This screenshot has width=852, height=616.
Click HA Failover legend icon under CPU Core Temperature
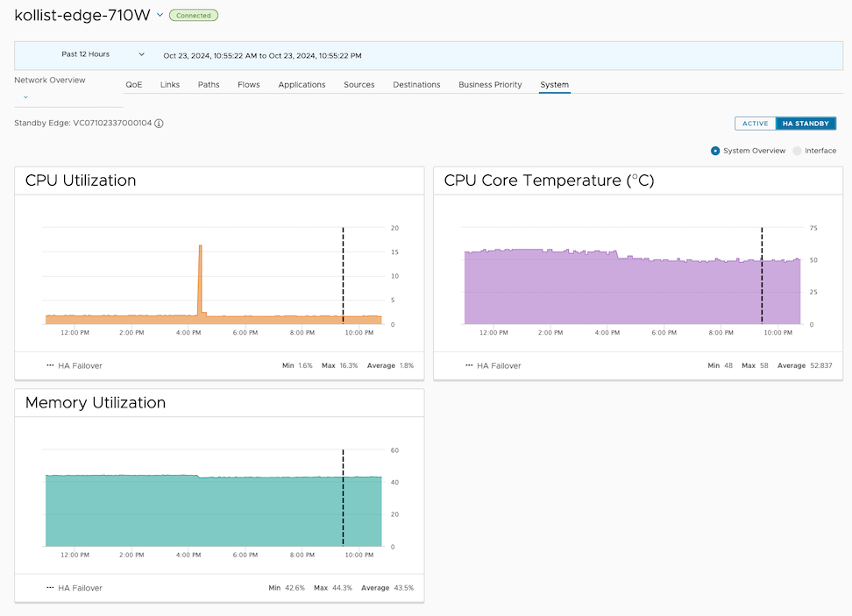click(x=469, y=365)
